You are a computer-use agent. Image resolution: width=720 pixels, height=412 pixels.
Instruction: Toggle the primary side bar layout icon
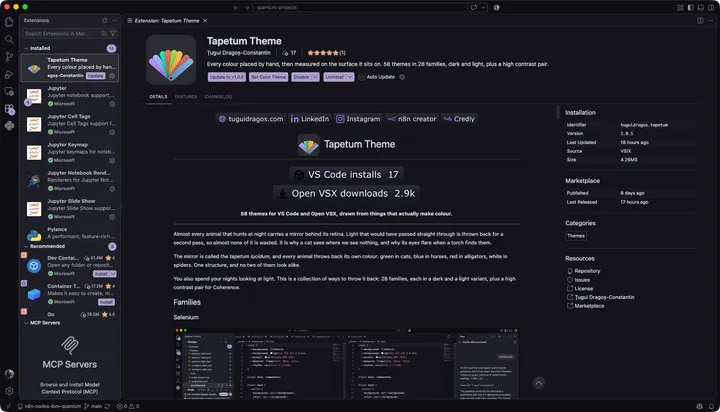[x=690, y=7]
